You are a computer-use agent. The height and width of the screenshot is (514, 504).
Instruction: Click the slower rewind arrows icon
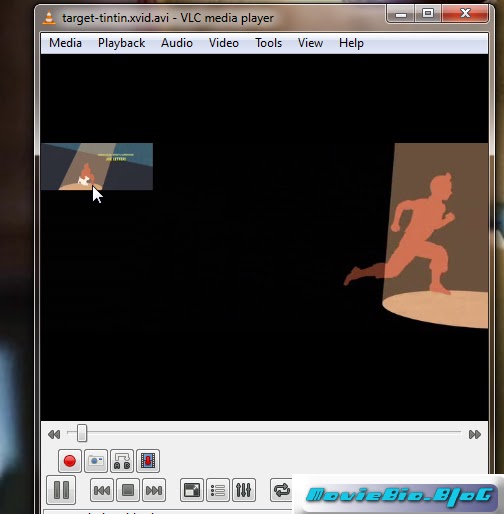pyautogui.click(x=54, y=434)
